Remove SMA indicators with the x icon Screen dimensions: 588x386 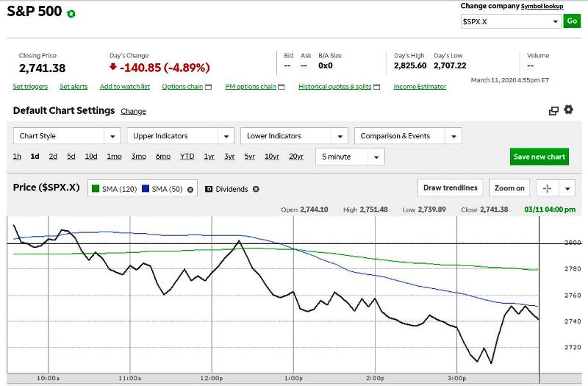190,190
